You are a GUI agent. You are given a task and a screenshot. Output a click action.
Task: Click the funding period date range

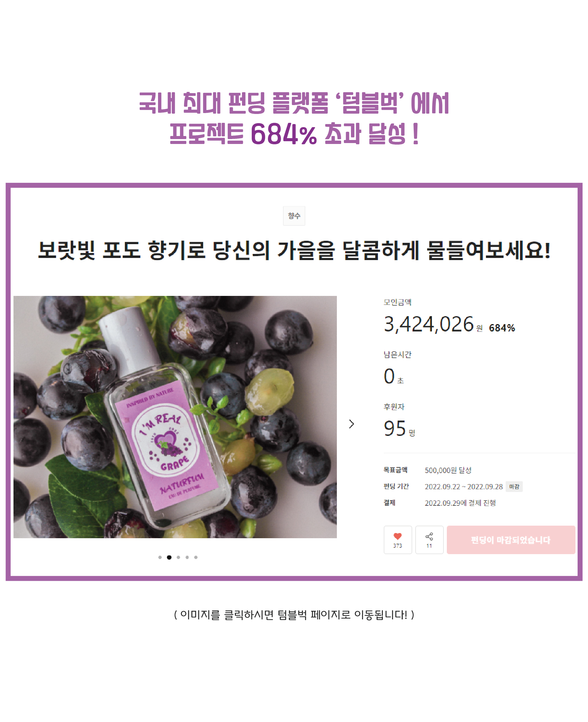click(464, 486)
